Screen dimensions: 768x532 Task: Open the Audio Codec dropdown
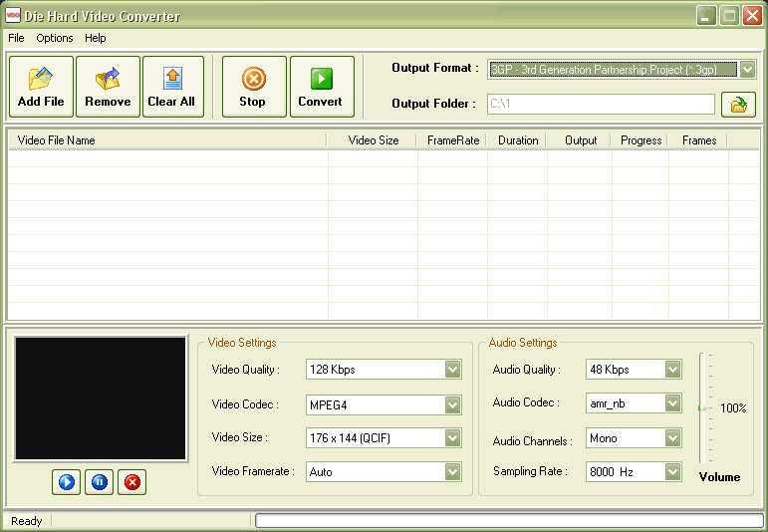673,403
